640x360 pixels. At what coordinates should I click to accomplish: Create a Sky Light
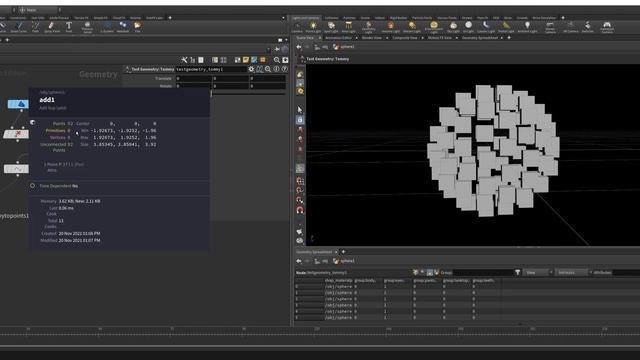tap(453, 27)
